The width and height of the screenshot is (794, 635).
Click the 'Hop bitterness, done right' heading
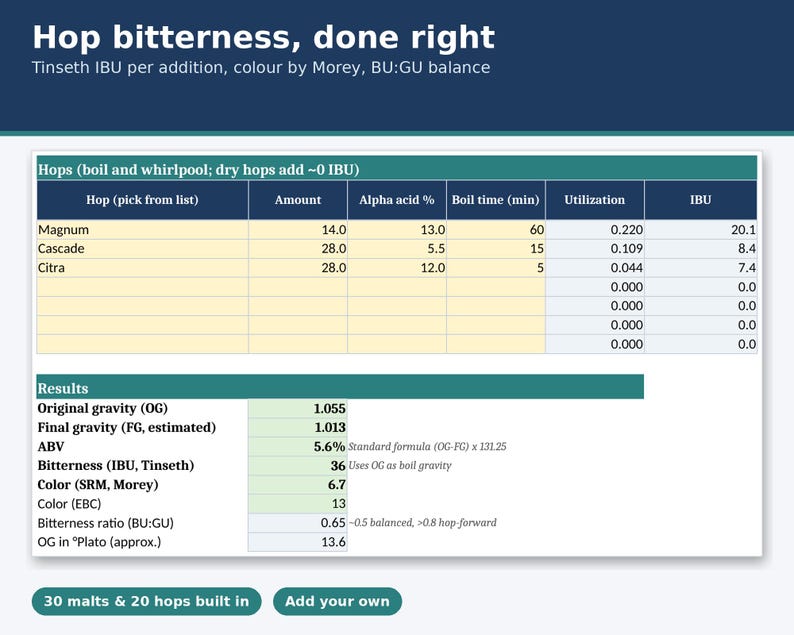(263, 37)
